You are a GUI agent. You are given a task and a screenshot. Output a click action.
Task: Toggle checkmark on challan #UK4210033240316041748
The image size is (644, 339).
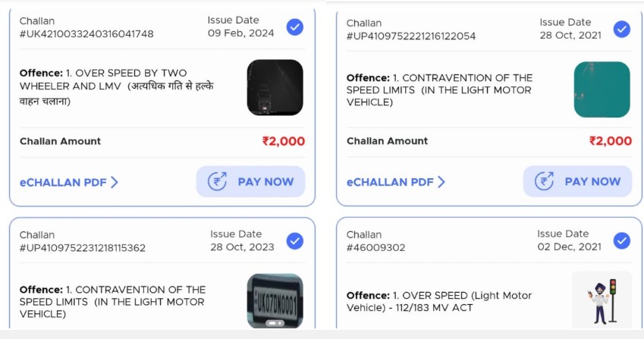[x=295, y=27]
